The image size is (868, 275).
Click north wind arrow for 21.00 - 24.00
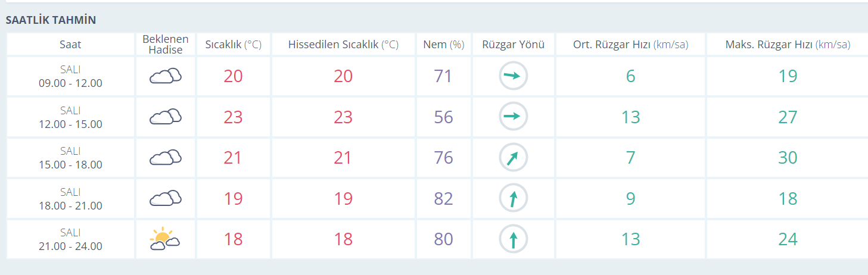(x=513, y=239)
